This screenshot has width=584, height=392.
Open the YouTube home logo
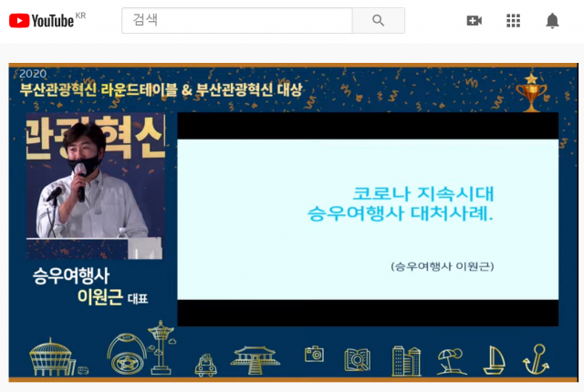point(47,20)
